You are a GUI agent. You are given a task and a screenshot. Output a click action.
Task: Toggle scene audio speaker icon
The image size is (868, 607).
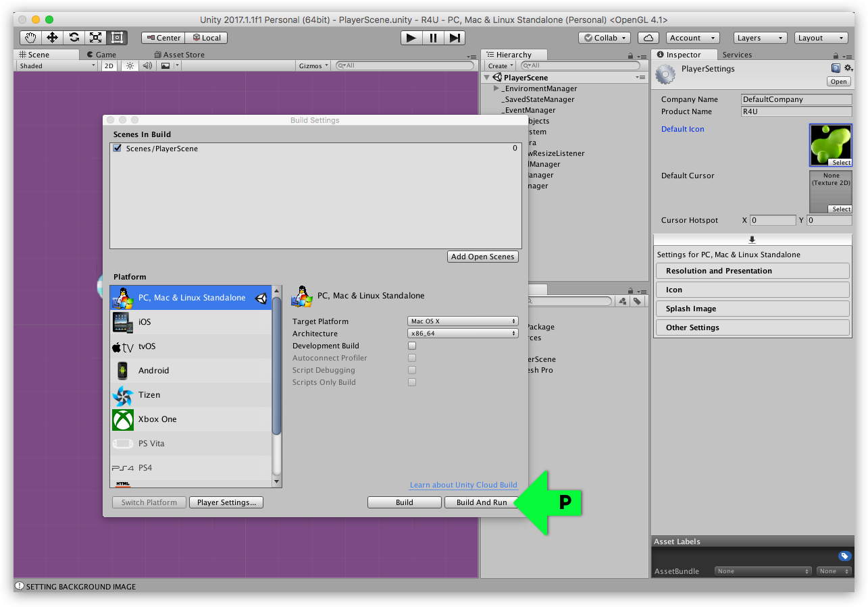[147, 65]
